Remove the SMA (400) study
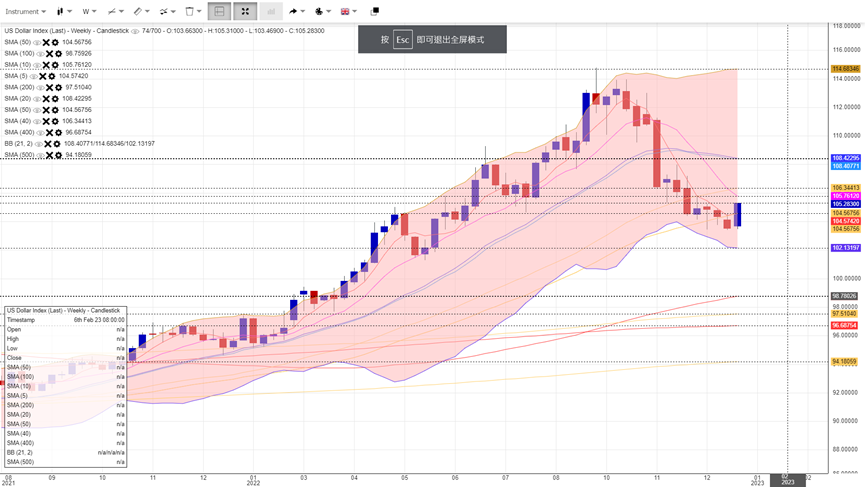Viewport: 865px width, 487px height. (49, 132)
